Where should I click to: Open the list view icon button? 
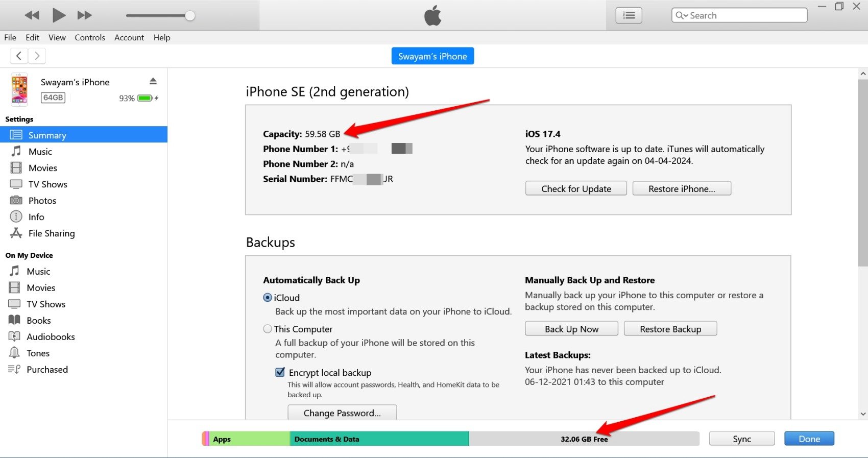(629, 15)
